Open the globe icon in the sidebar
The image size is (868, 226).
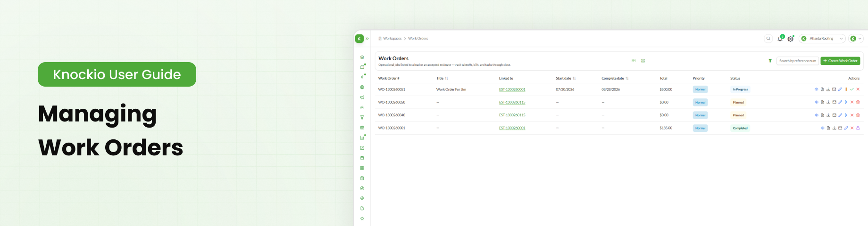(362, 87)
